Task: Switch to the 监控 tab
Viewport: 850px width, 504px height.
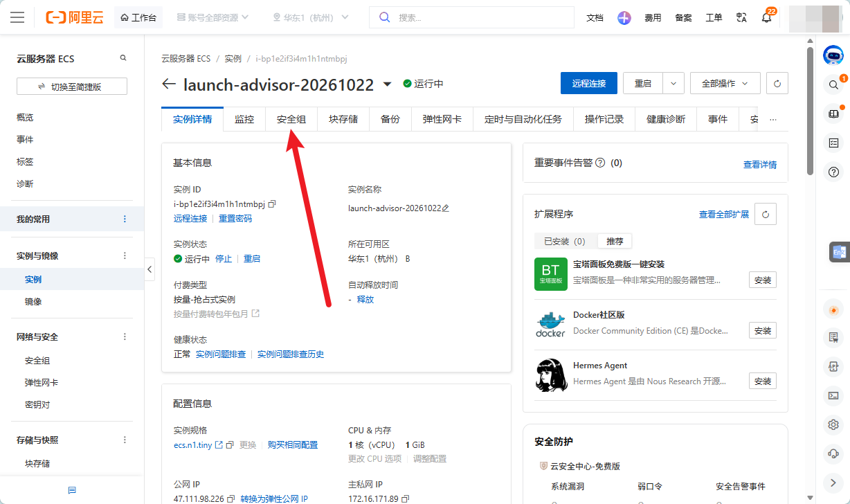Action: pos(244,119)
